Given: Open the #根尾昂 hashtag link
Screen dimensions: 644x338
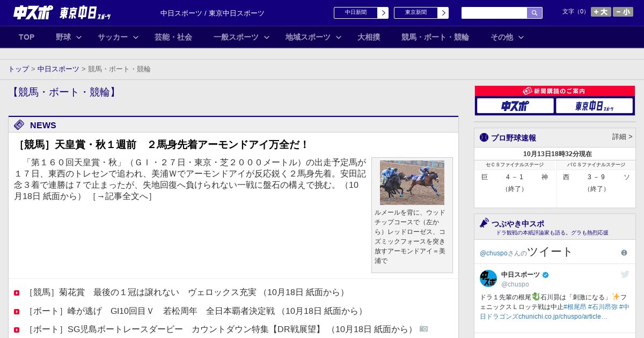Looking at the screenshot, I should tap(575, 307).
